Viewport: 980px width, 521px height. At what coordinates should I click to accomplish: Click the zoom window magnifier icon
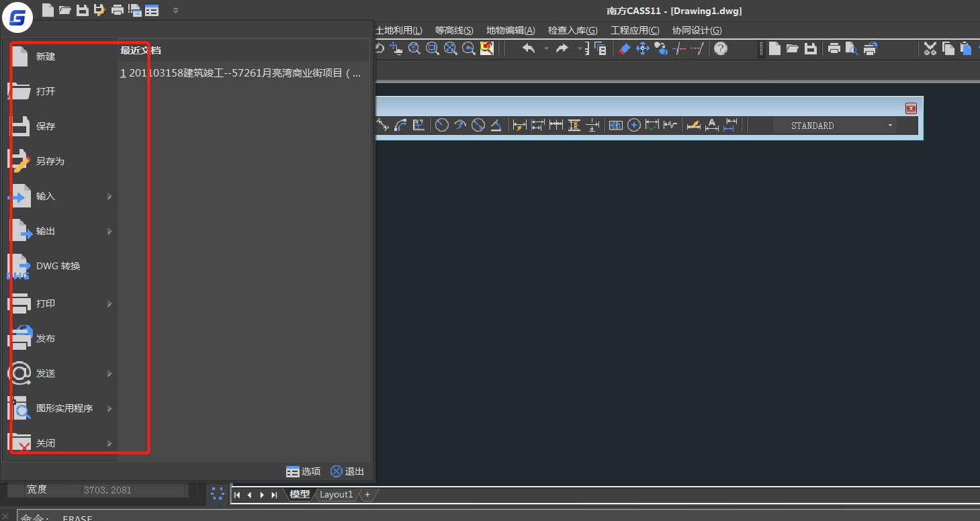click(433, 48)
